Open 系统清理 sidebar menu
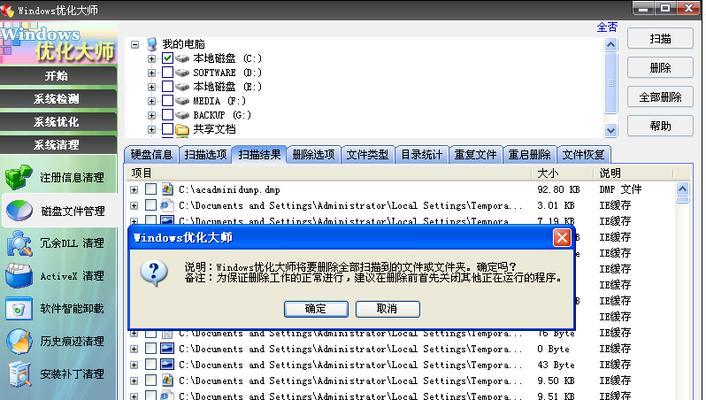The width and height of the screenshot is (706, 400). pyautogui.click(x=58, y=145)
